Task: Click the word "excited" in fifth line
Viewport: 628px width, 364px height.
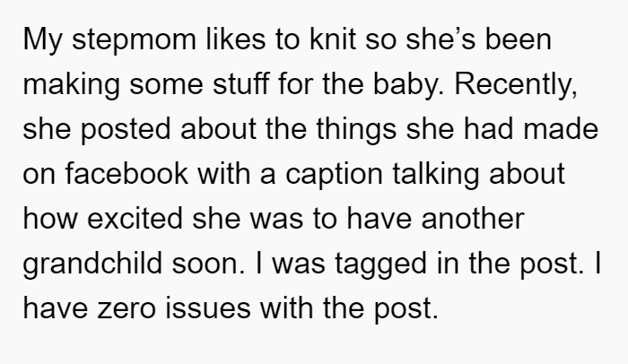Action: click(x=135, y=218)
